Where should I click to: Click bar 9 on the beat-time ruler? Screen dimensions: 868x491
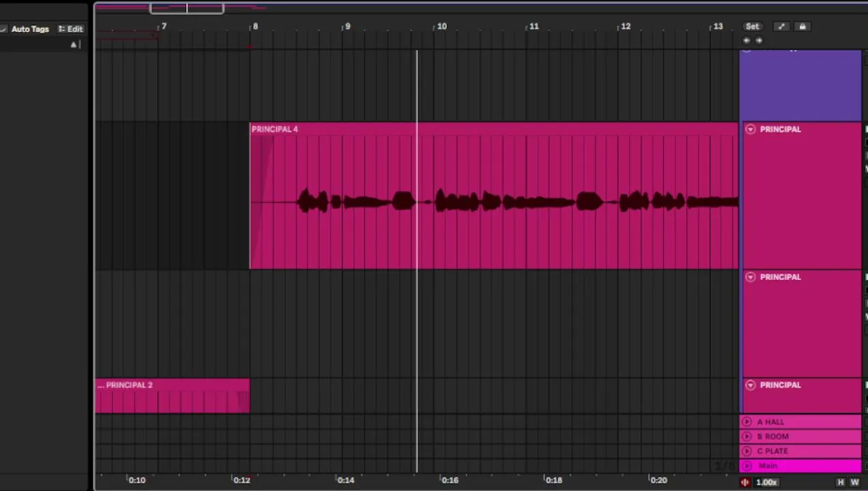[347, 27]
